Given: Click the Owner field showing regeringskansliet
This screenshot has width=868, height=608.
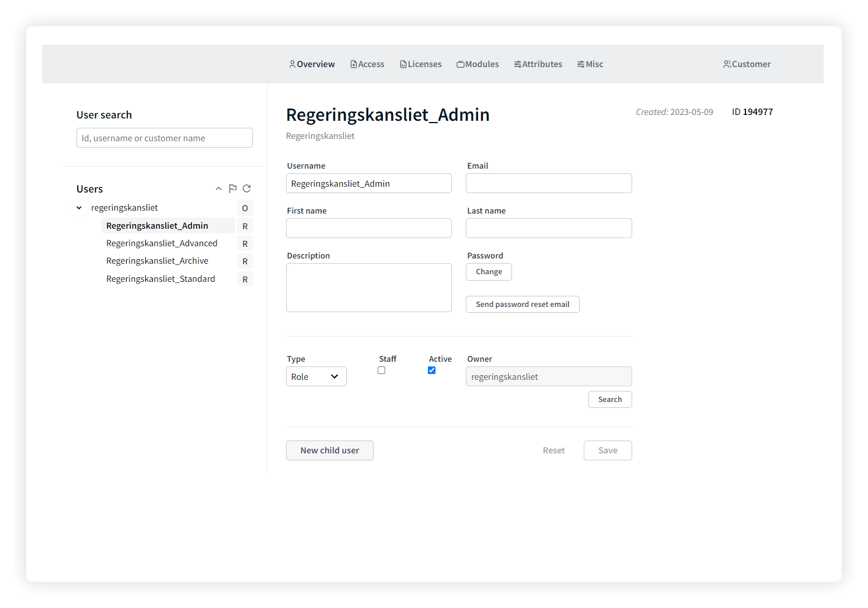Looking at the screenshot, I should (x=549, y=376).
